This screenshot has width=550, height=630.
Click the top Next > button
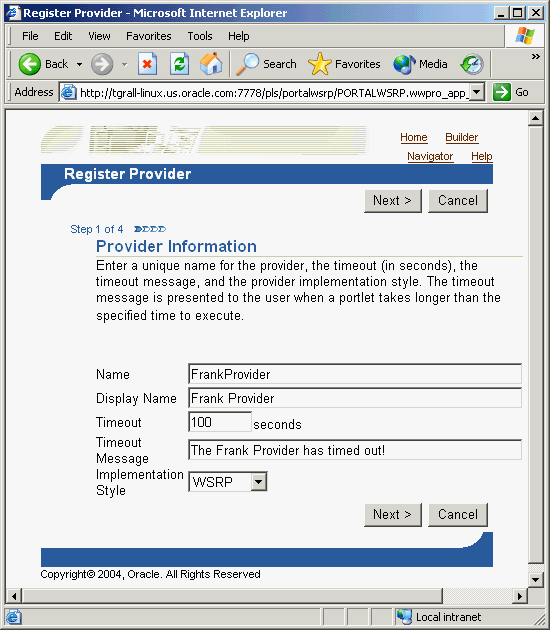point(393,200)
